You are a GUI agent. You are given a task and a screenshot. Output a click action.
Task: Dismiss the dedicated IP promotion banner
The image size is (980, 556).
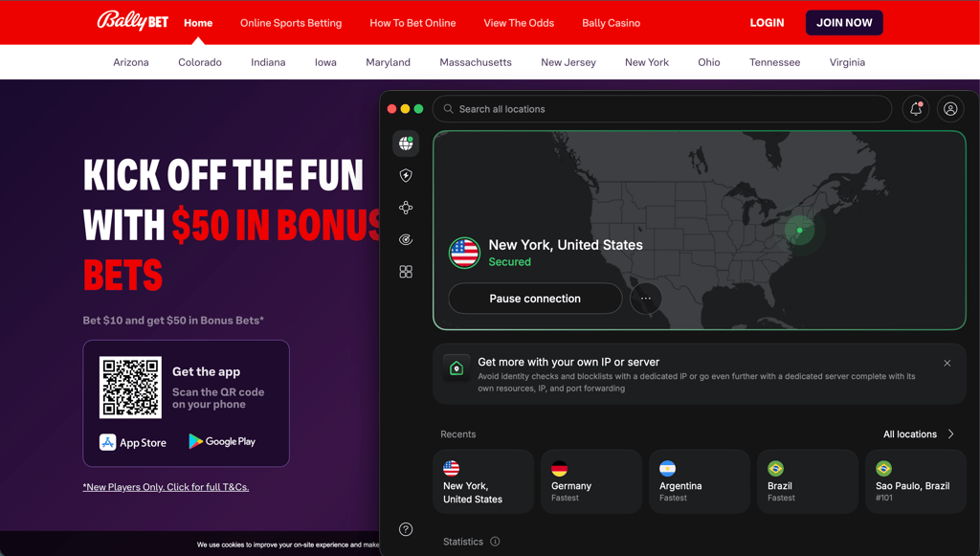click(947, 363)
